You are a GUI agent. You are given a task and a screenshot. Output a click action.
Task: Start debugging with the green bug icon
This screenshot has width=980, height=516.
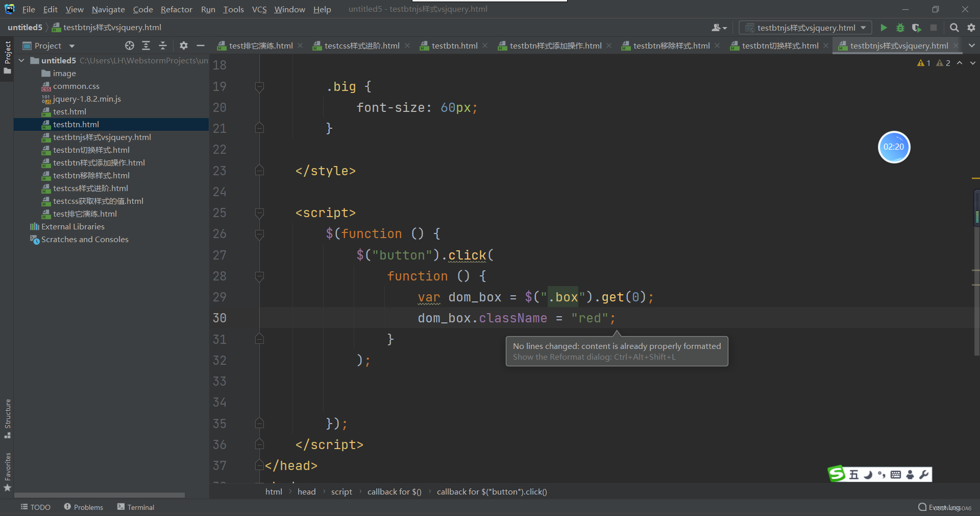click(x=900, y=28)
